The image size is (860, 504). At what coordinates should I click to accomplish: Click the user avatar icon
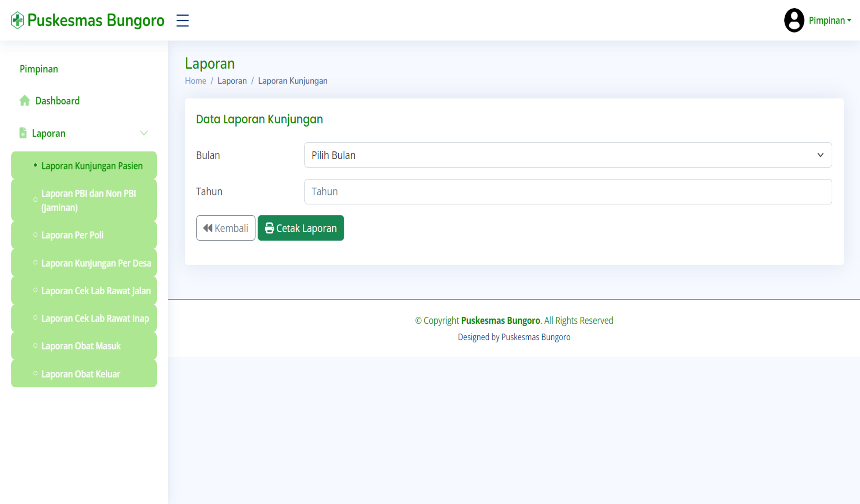point(794,20)
